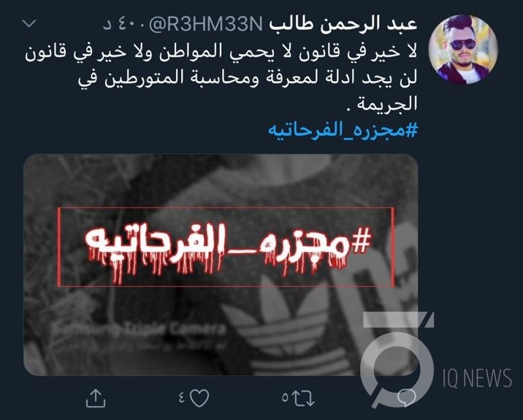Image resolution: width=523 pixels, height=420 pixels.
Task: Click the like count ٤
Action: (x=182, y=398)
